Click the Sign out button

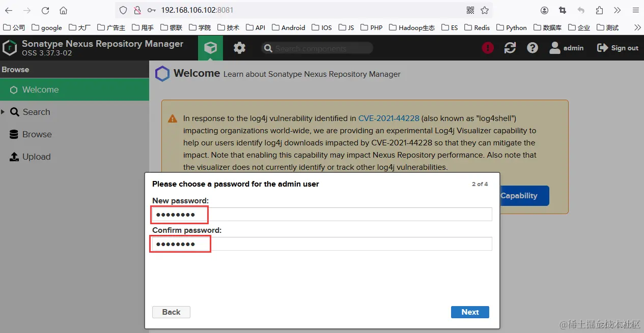618,48
